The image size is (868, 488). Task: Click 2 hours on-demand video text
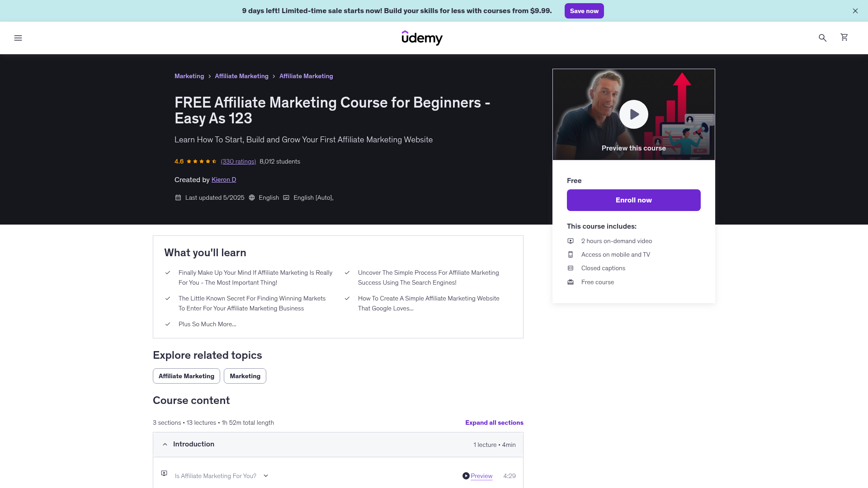[617, 241]
